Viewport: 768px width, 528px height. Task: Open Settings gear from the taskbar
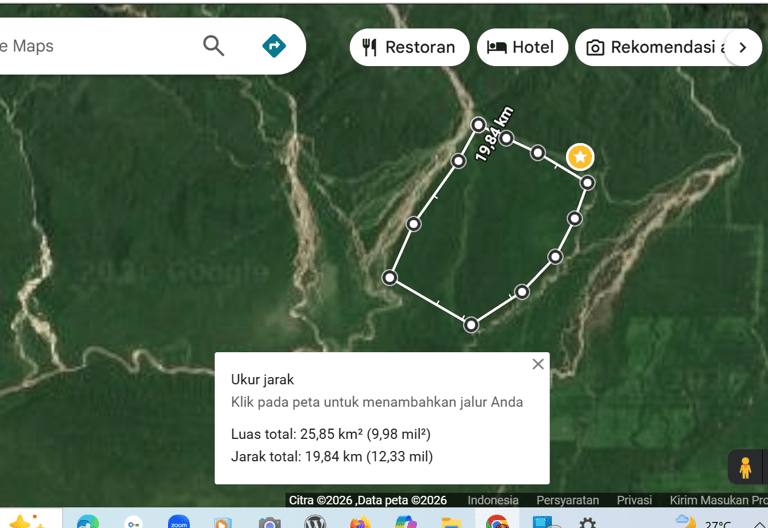pos(587,522)
